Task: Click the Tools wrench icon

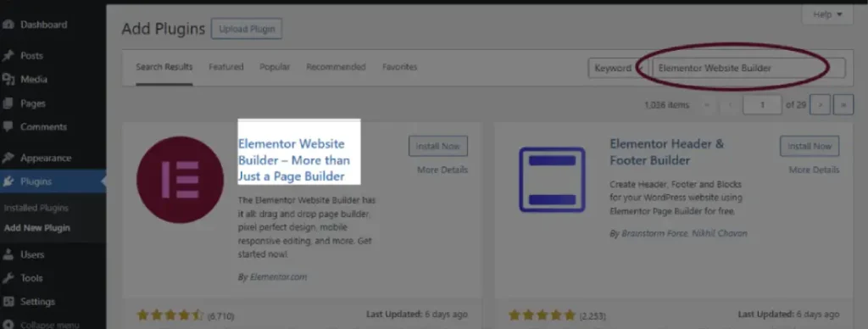Action: (8, 278)
